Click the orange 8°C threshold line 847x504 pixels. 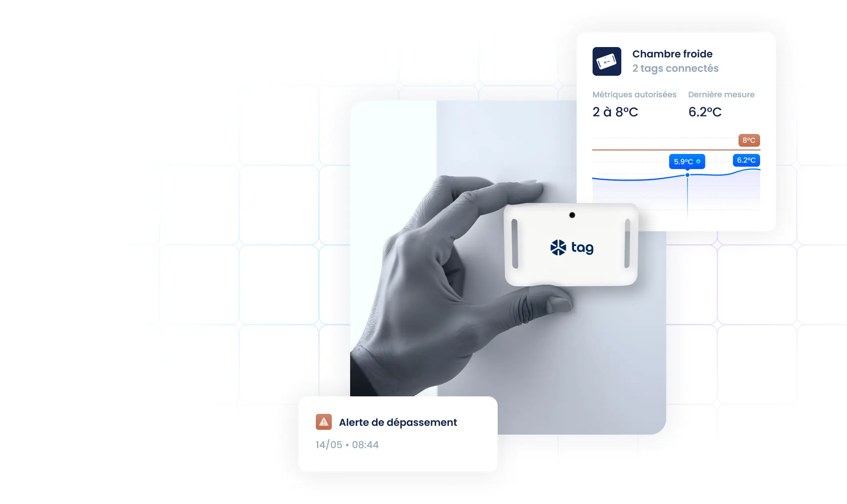(676, 150)
